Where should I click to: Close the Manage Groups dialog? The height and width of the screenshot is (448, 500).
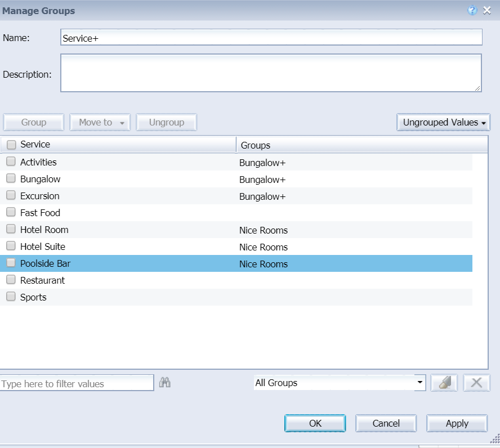click(x=488, y=10)
